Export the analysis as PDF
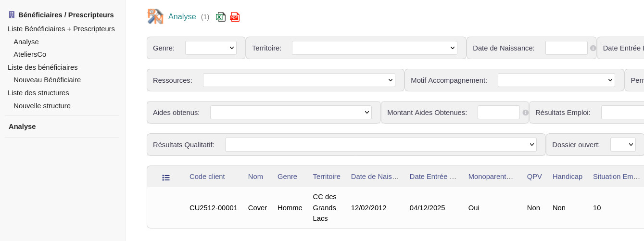644x241 pixels. click(x=235, y=17)
